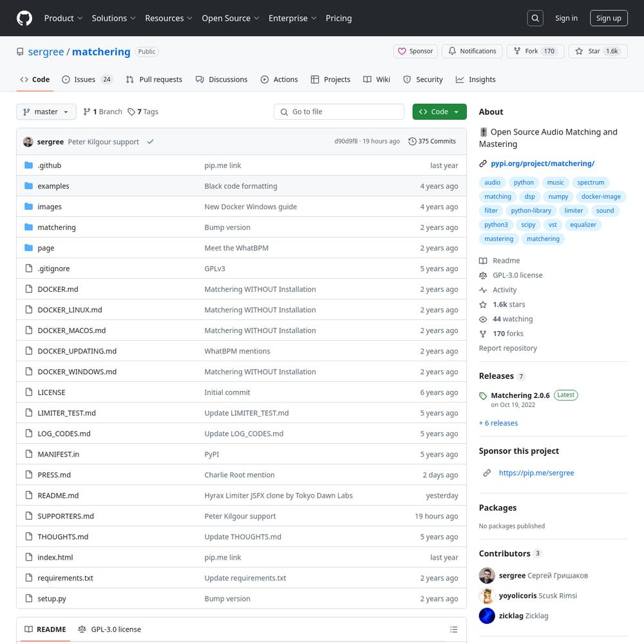Open the 1 Branch link
Screen dimensions: 644x644
(x=102, y=111)
